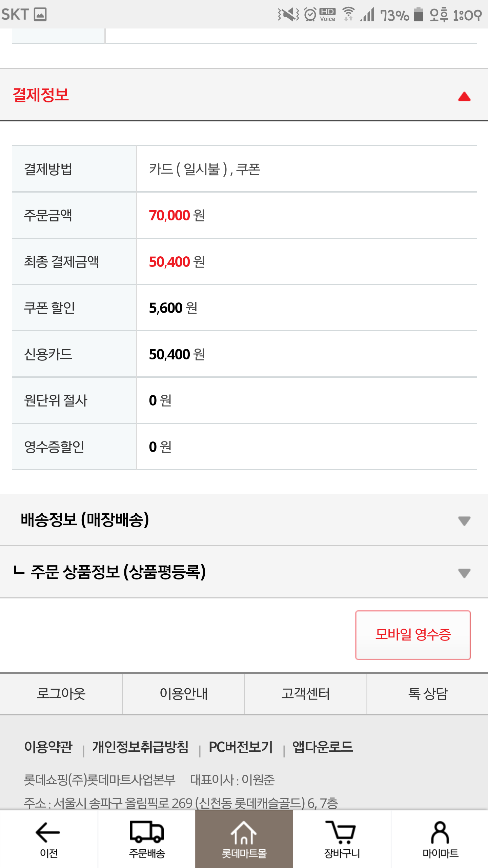Tap the 앱다운로드 link
Viewport: 488px width, 868px height.
coord(323,747)
